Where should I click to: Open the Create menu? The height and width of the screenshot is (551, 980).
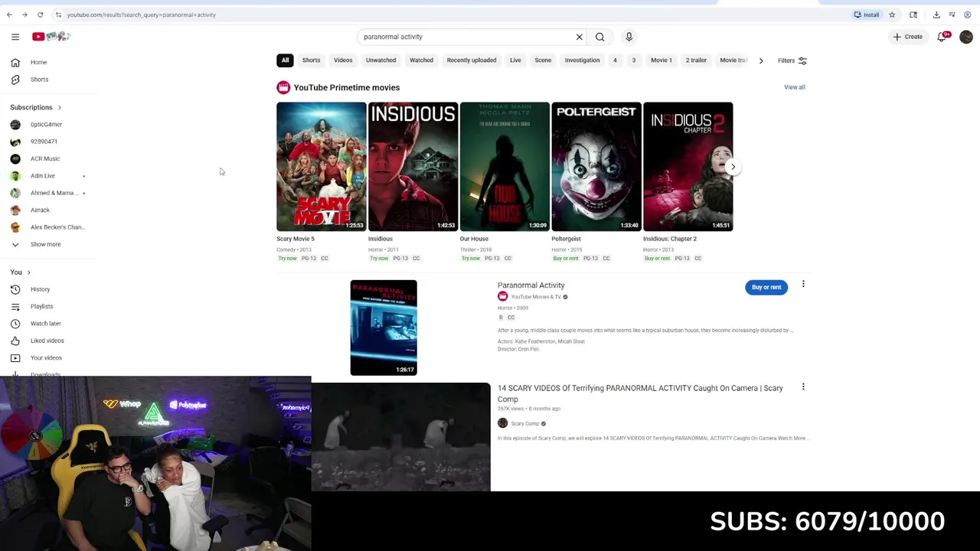[908, 37]
